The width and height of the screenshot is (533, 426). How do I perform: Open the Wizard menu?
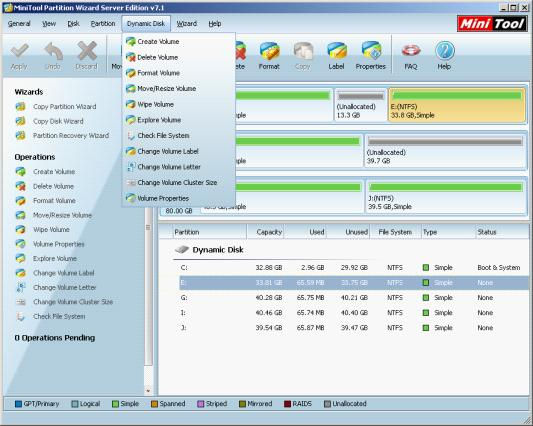point(187,24)
